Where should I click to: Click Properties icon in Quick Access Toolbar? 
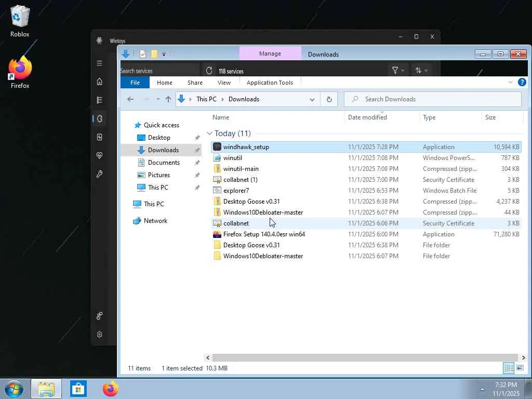(x=143, y=54)
